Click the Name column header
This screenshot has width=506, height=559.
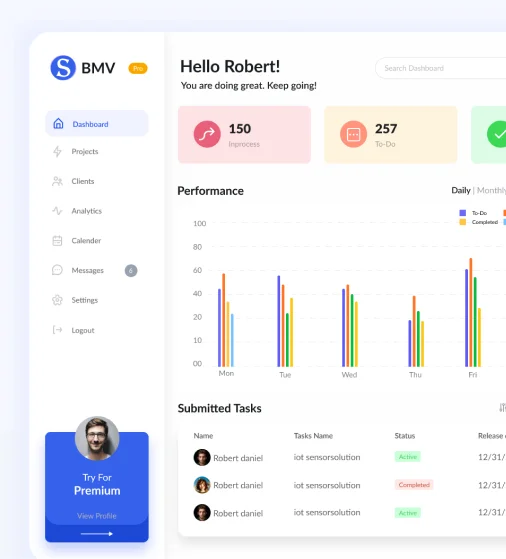coord(203,436)
